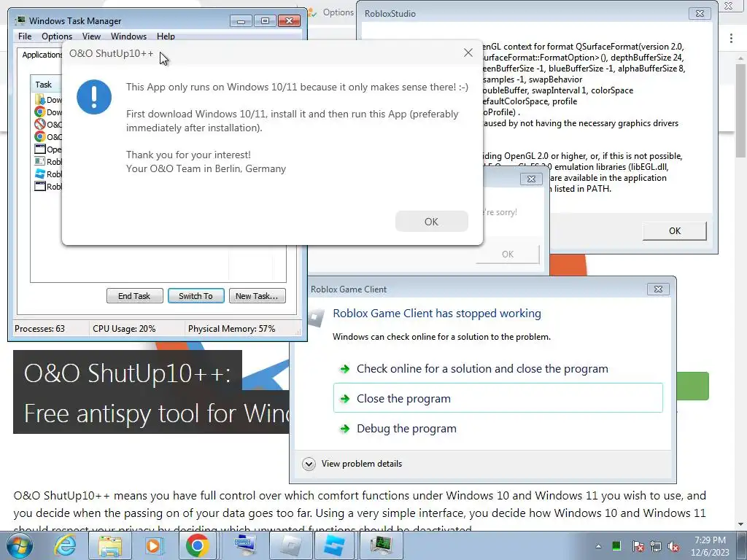Select the 'Ope' window task icon
Screen dimensions: 747x560
coord(40,149)
